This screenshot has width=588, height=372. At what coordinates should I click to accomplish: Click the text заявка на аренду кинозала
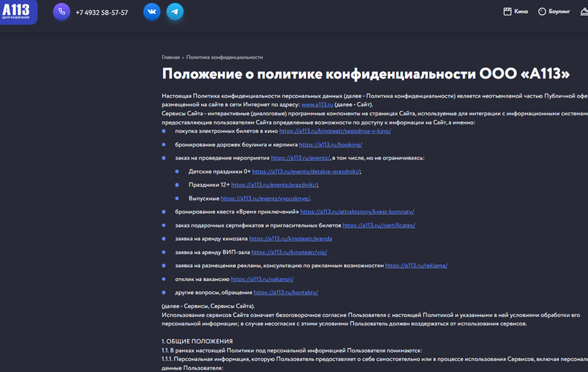point(211,238)
